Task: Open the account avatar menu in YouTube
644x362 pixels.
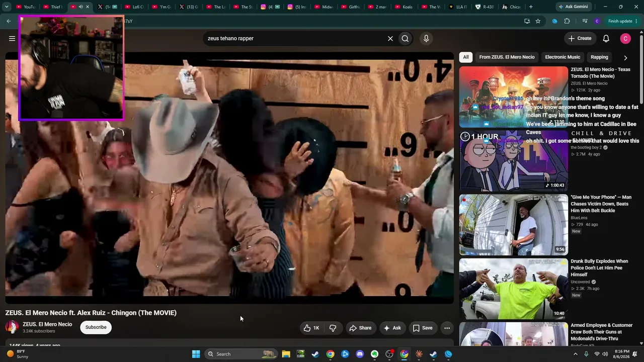Action: pyautogui.click(x=625, y=38)
